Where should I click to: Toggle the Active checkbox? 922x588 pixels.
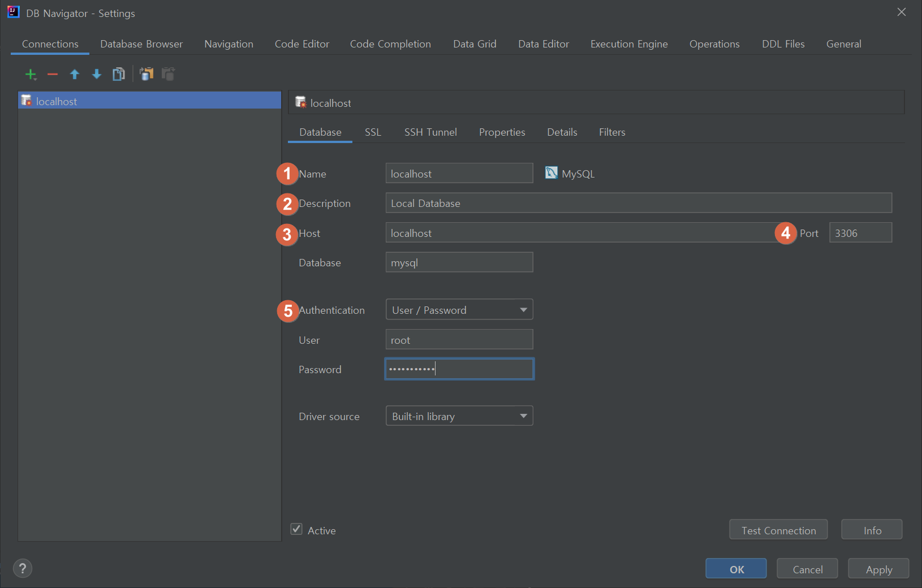click(296, 529)
